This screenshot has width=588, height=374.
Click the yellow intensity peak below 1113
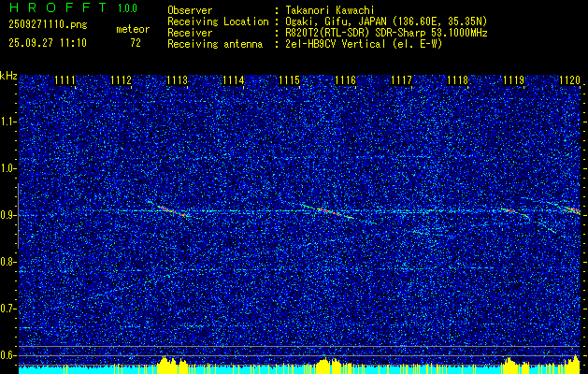(173, 365)
